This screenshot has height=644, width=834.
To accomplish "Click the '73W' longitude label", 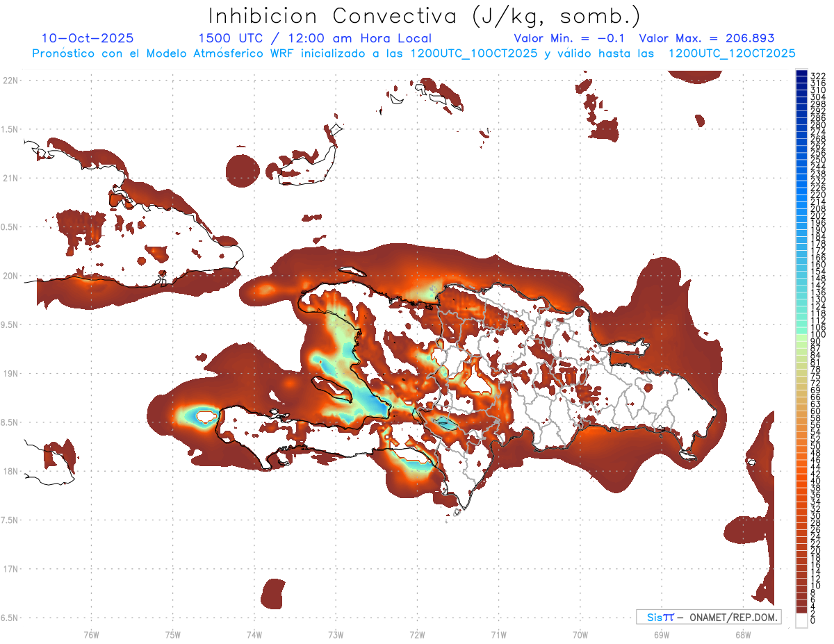I will 336,634.
